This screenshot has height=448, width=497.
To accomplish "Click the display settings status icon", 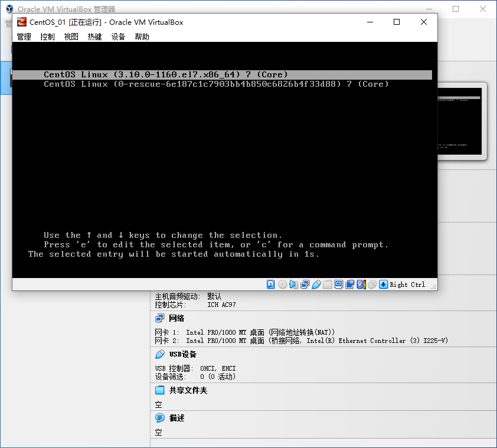I will tap(339, 285).
